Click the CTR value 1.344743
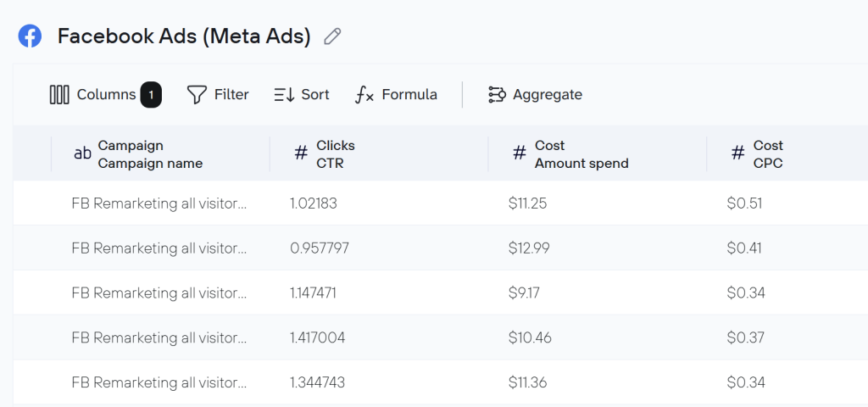Screen dimensions: 868x407 pos(317,382)
